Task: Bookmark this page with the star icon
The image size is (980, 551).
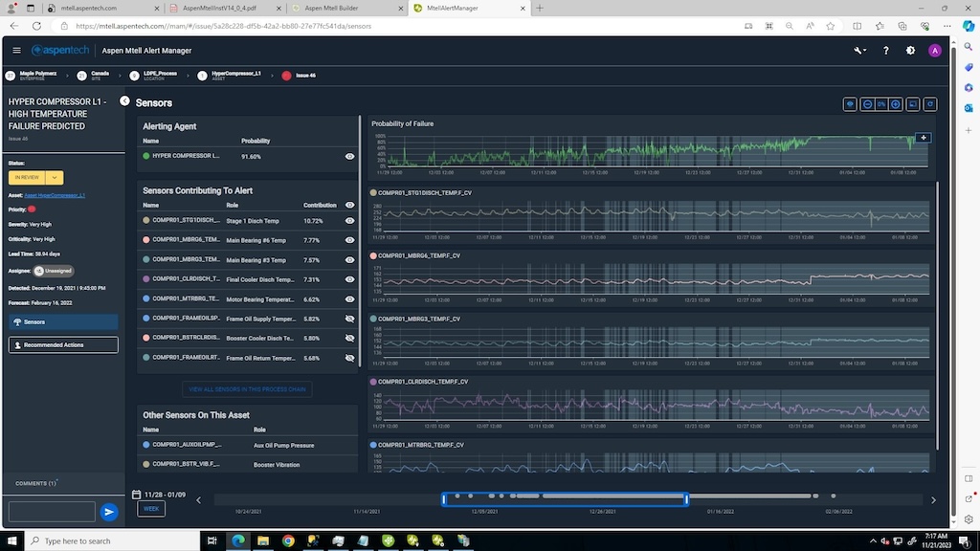Action: 830,26
